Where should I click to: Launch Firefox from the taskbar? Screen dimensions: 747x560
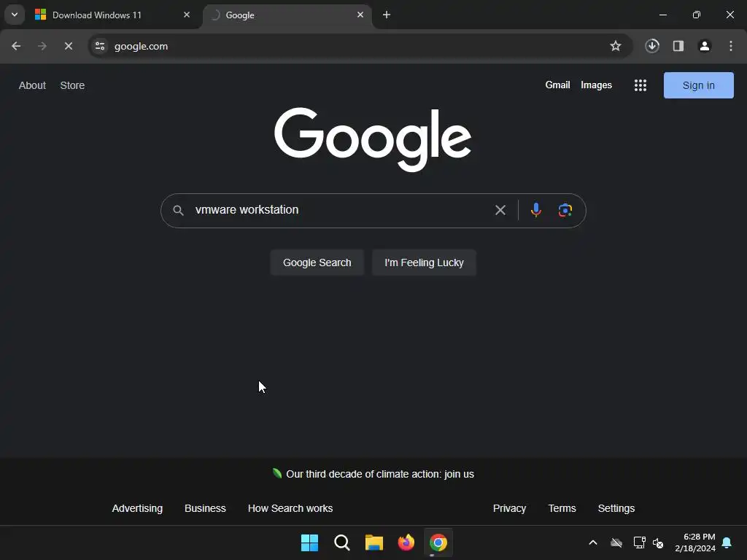[406, 542]
